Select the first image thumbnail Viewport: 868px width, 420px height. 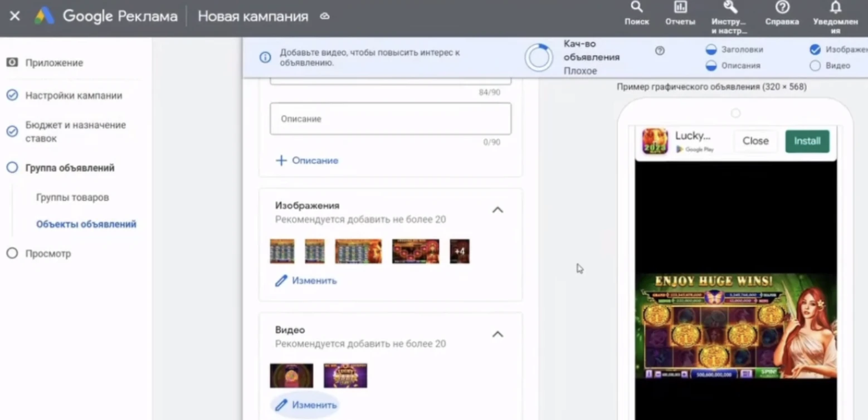[x=282, y=251]
